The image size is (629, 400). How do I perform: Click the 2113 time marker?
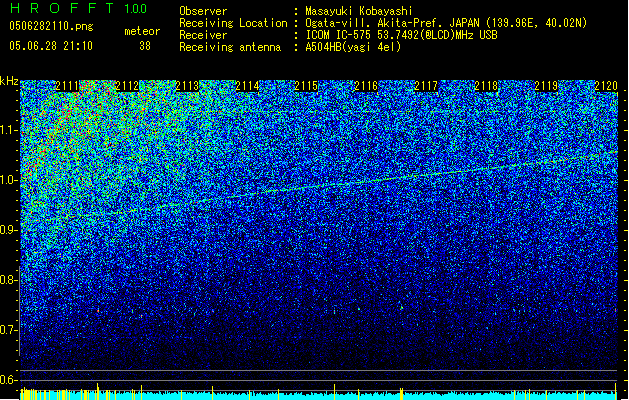187,86
